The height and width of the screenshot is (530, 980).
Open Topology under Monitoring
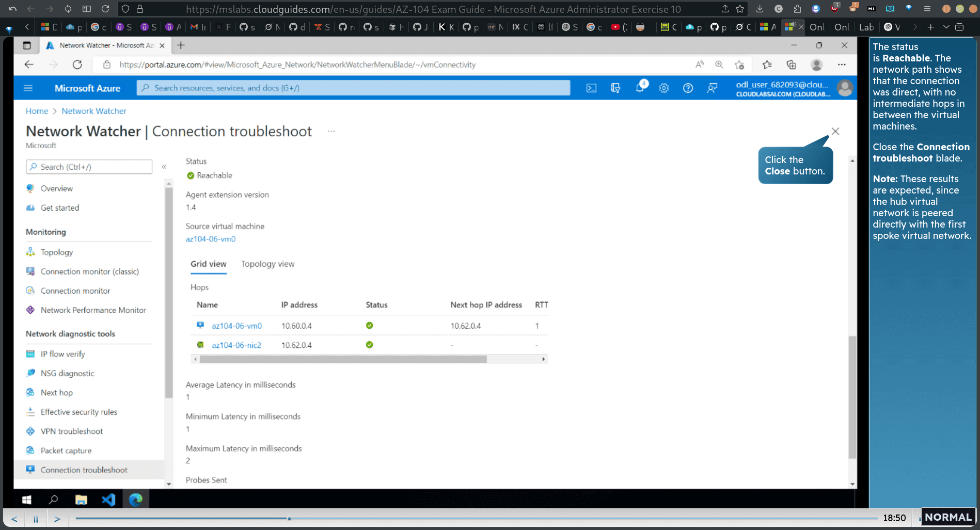point(57,252)
